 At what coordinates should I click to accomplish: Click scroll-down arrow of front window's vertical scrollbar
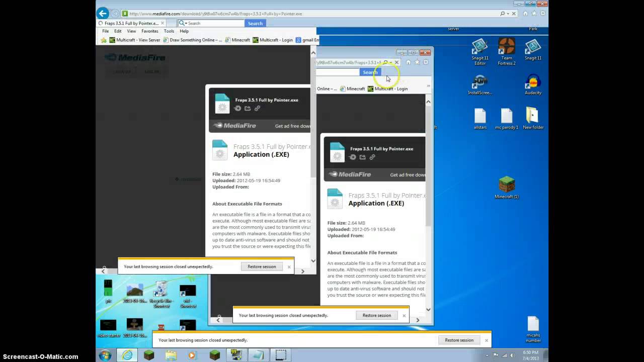point(428,310)
